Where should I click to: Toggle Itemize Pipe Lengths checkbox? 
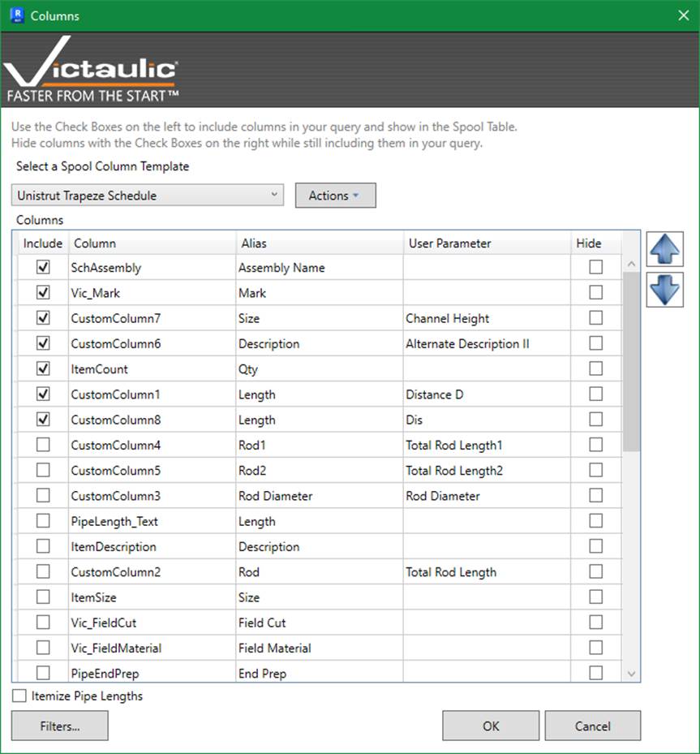[19, 696]
